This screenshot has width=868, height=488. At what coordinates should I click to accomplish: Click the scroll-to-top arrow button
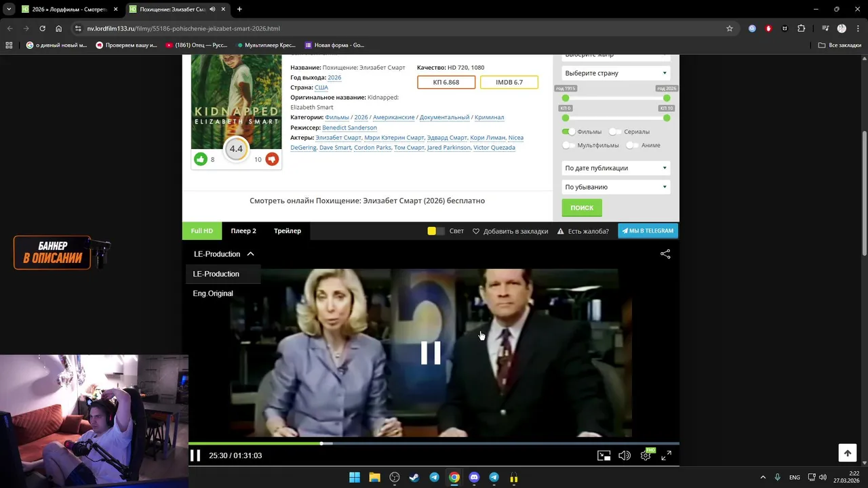click(x=847, y=453)
